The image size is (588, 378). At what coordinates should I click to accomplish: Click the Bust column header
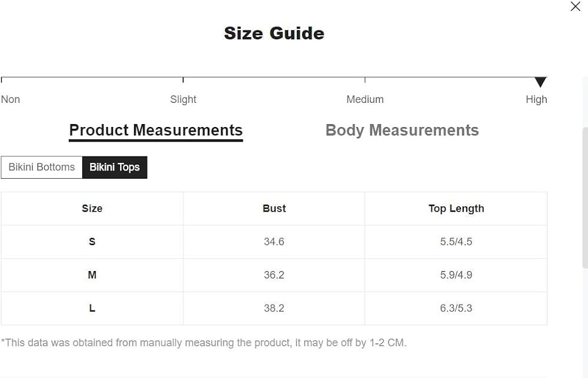[274, 209]
